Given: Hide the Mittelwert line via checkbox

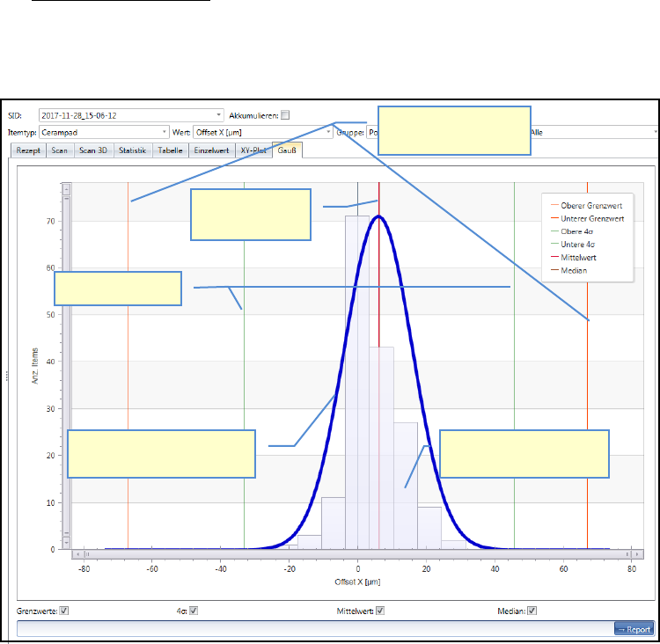Looking at the screenshot, I should click(x=381, y=611).
